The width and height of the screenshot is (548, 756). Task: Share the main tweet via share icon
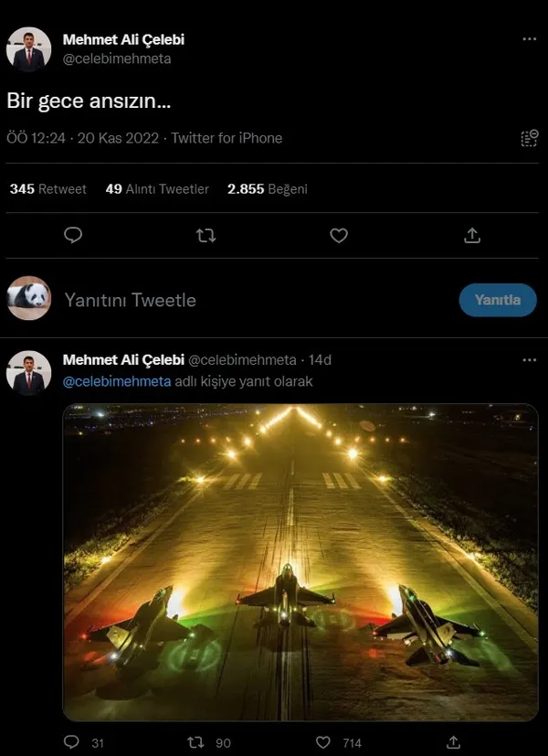coord(472,236)
